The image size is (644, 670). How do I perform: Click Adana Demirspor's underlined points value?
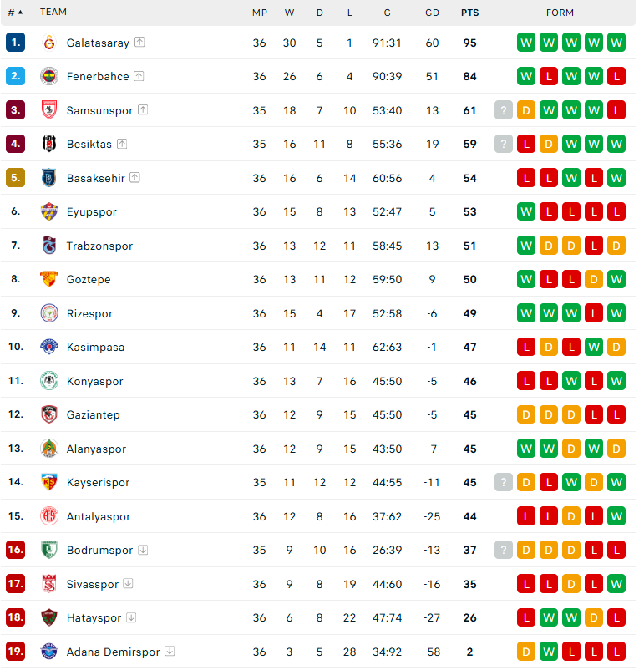[469, 652]
